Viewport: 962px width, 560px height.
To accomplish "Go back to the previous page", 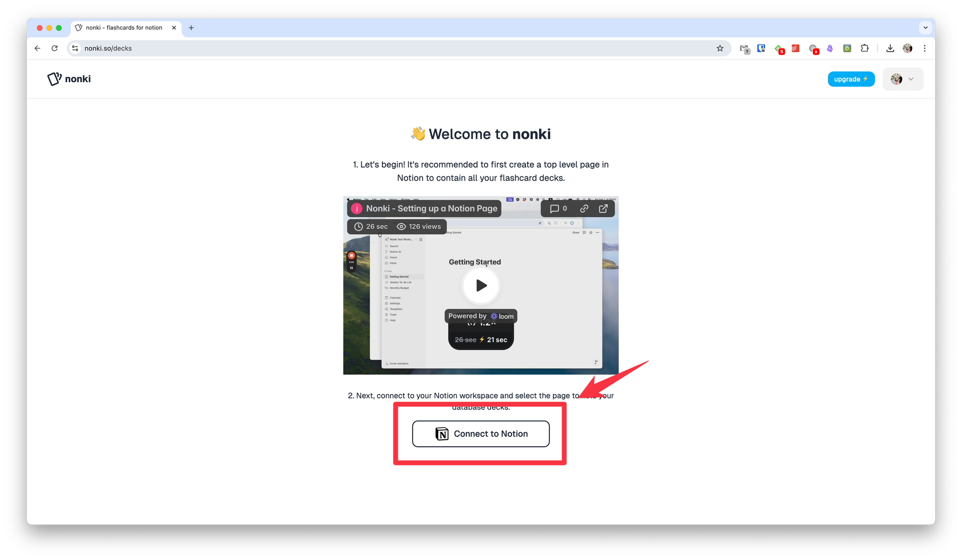I will click(x=38, y=48).
